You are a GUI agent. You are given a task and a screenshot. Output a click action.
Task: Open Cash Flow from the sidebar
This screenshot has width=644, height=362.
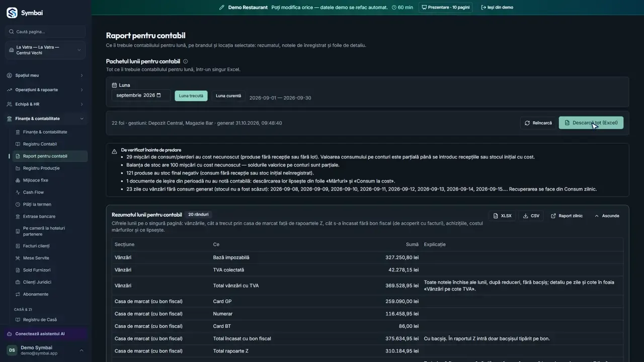[x=33, y=192]
